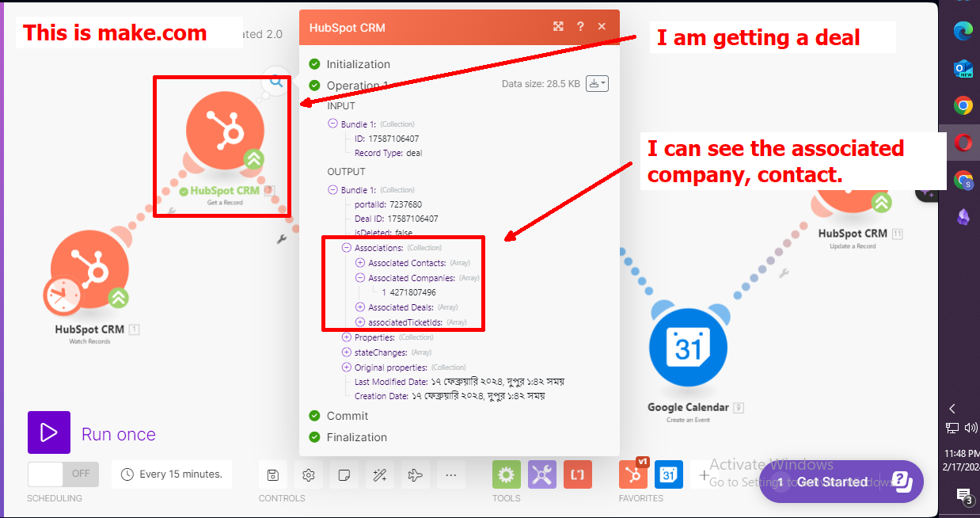Image resolution: width=980 pixels, height=518 pixels.
Task: Click the Record Type deal value
Action: (x=414, y=153)
